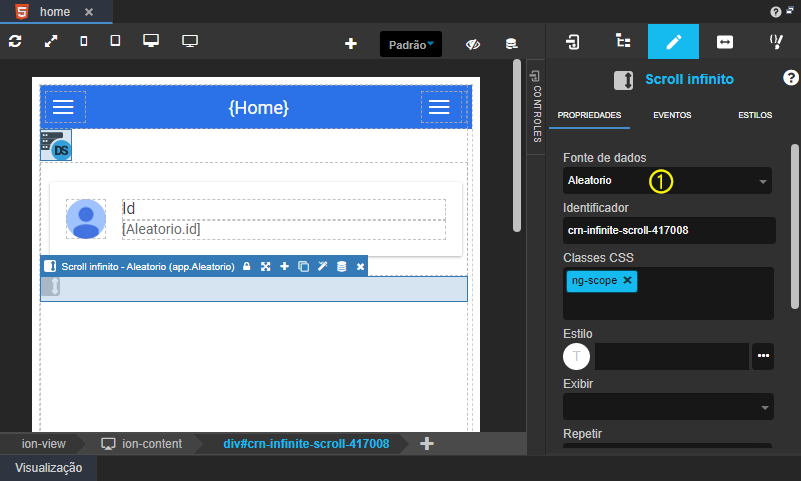The image size is (801, 481).
Task: Select the pencil properties editor tab
Action: [x=673, y=41]
